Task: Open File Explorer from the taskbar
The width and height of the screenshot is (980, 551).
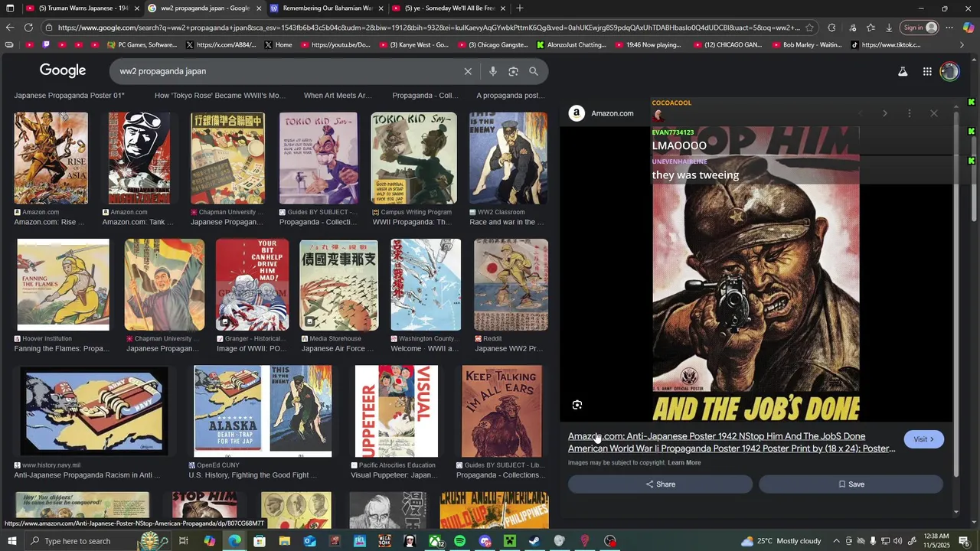Action: coord(285,541)
